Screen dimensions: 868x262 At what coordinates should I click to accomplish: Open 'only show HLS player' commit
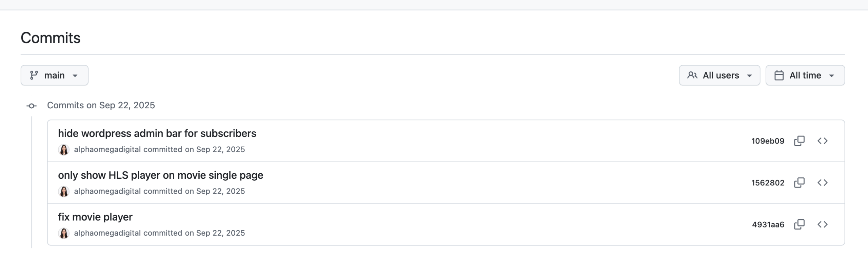pyautogui.click(x=160, y=175)
